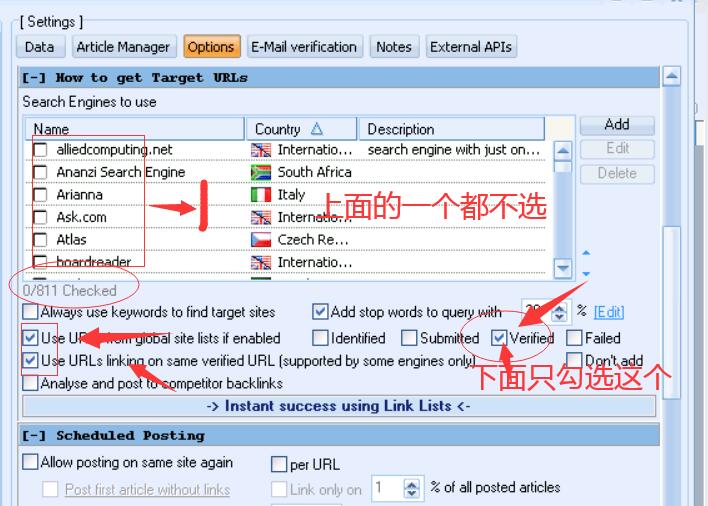Click the Czech Republic flag icon
The image size is (708, 506).
261,240
